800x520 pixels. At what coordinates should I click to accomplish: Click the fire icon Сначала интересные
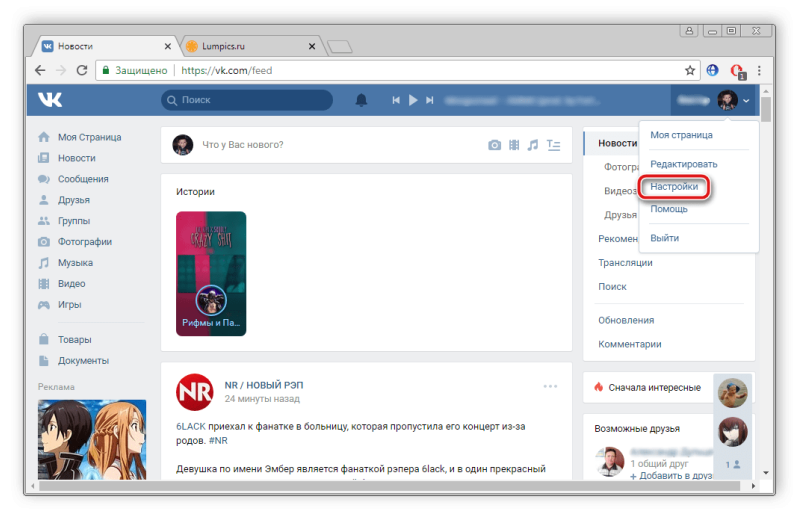[x=598, y=387]
